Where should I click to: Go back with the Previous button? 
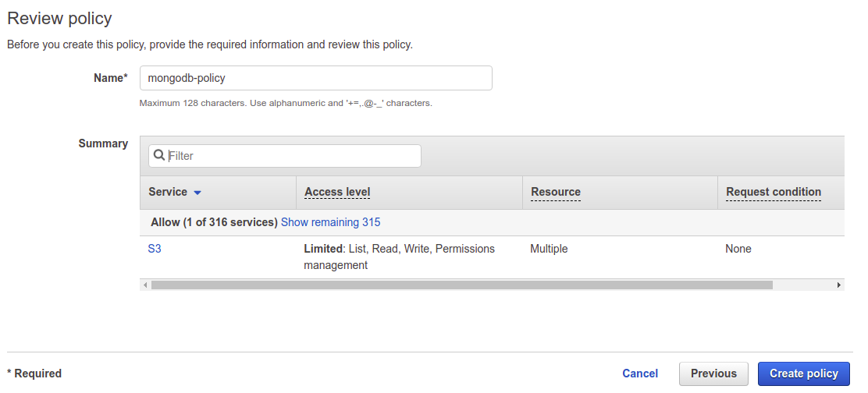pyautogui.click(x=713, y=374)
